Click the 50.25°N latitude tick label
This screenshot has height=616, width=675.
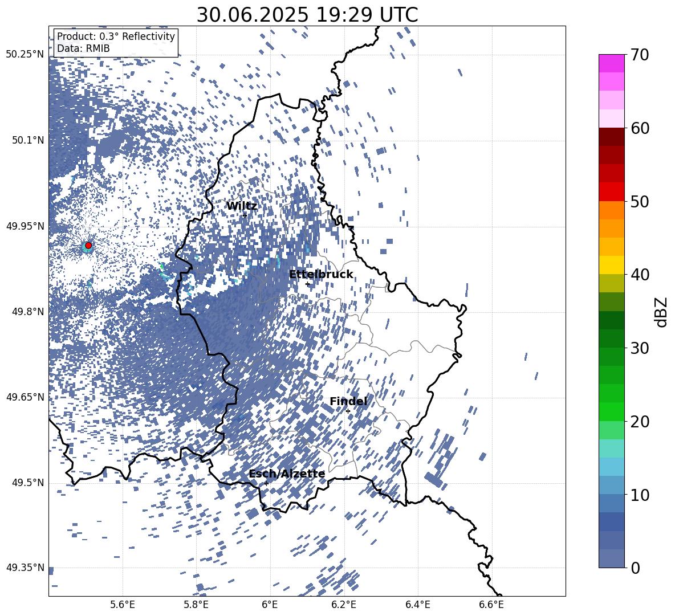click(25, 55)
